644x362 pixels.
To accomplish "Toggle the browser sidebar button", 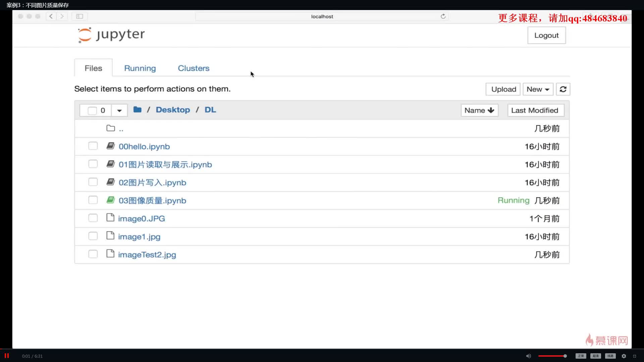I will (79, 16).
